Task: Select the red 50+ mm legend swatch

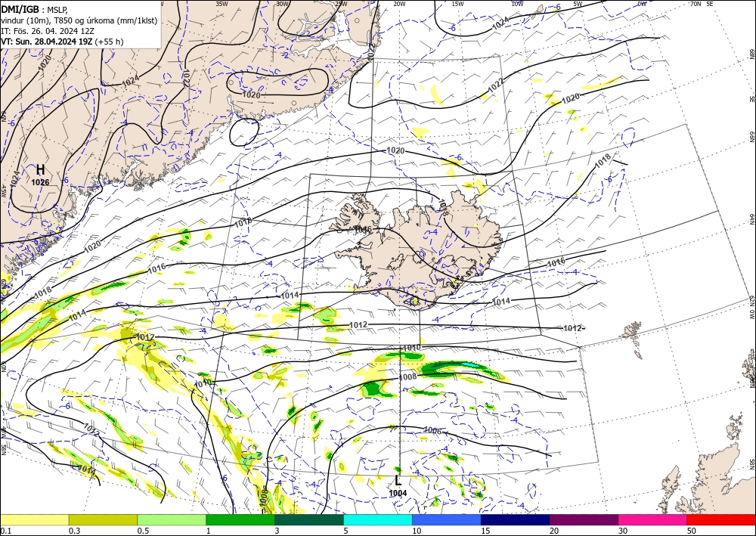Action: (x=721, y=519)
